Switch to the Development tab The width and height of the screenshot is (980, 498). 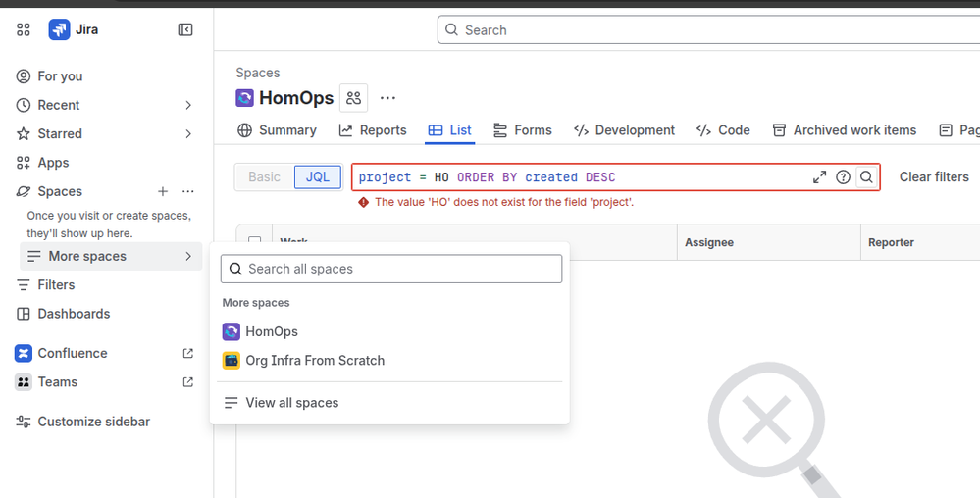coord(624,130)
